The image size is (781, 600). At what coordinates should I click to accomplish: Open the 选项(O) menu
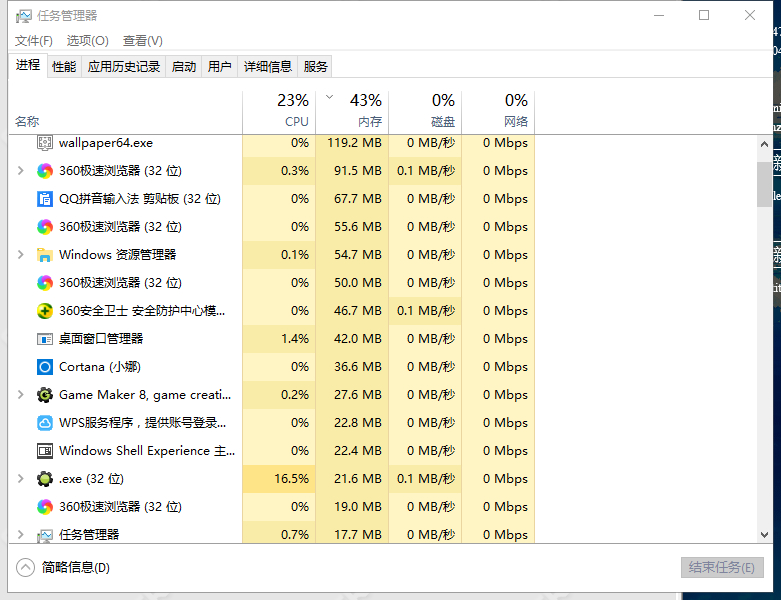(88, 41)
